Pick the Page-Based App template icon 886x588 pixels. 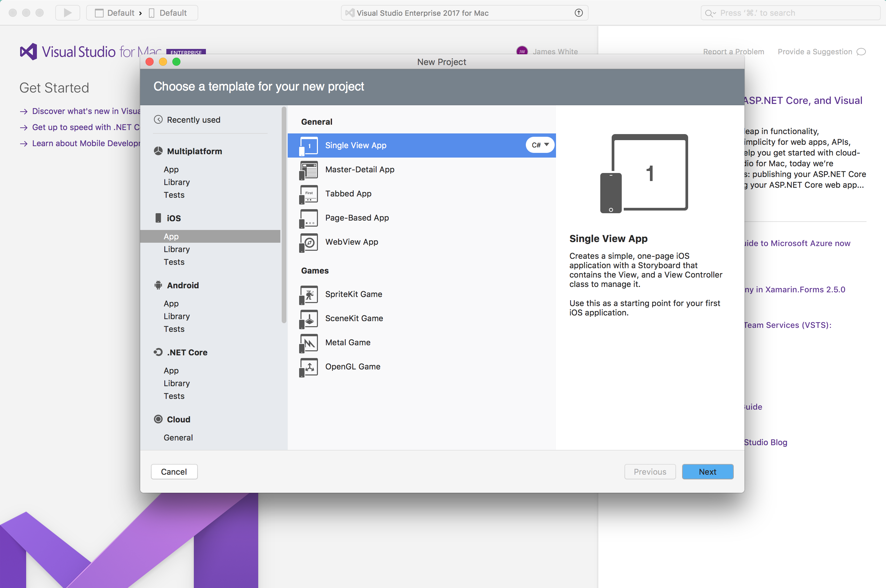[308, 218]
